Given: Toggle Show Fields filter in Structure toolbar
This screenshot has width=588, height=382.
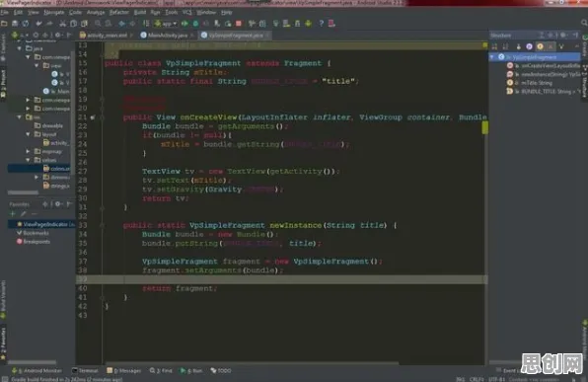Looking at the screenshot, I should click(540, 46).
